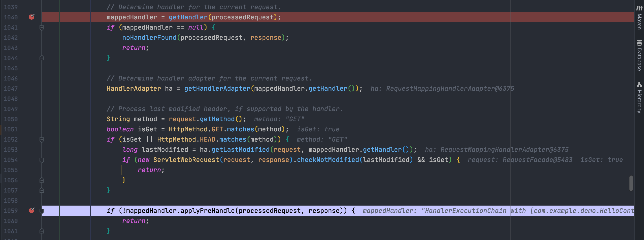Collapse the if block at line 1041
644x240 pixels.
pyautogui.click(x=42, y=27)
